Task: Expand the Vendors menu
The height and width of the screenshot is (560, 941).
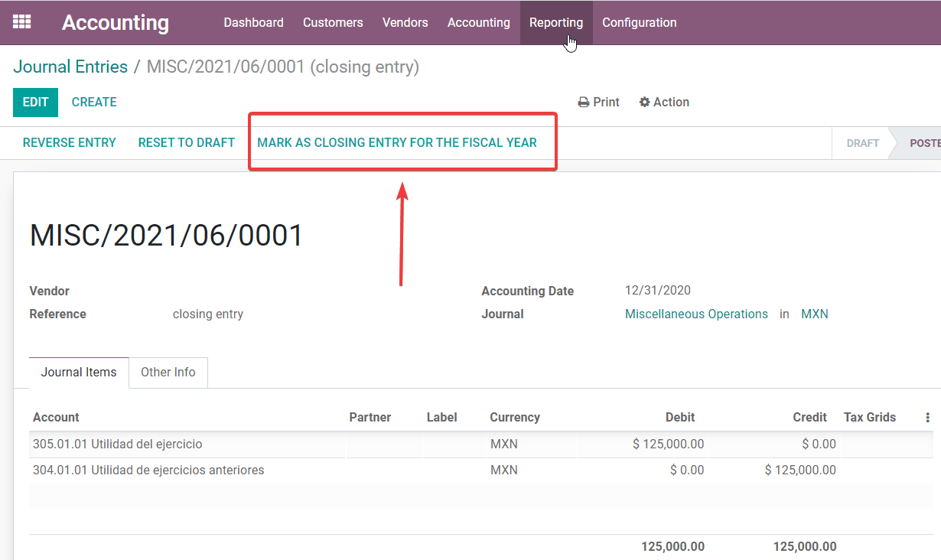Action: coord(405,23)
